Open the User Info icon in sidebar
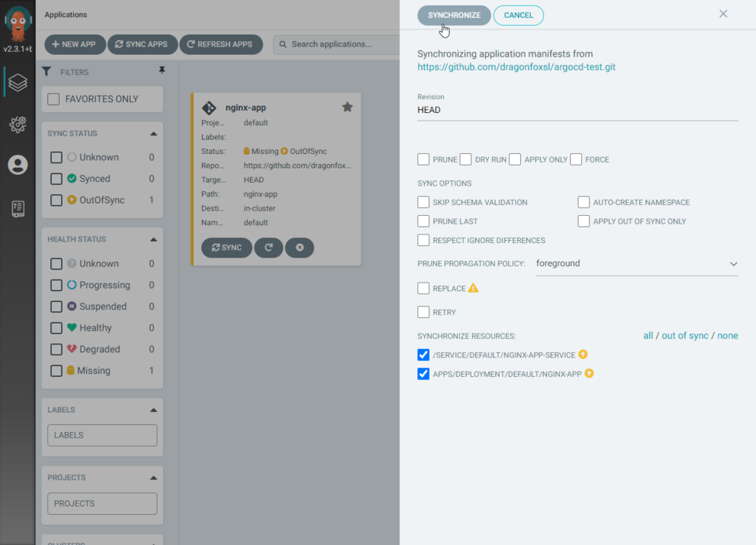 pos(18,165)
